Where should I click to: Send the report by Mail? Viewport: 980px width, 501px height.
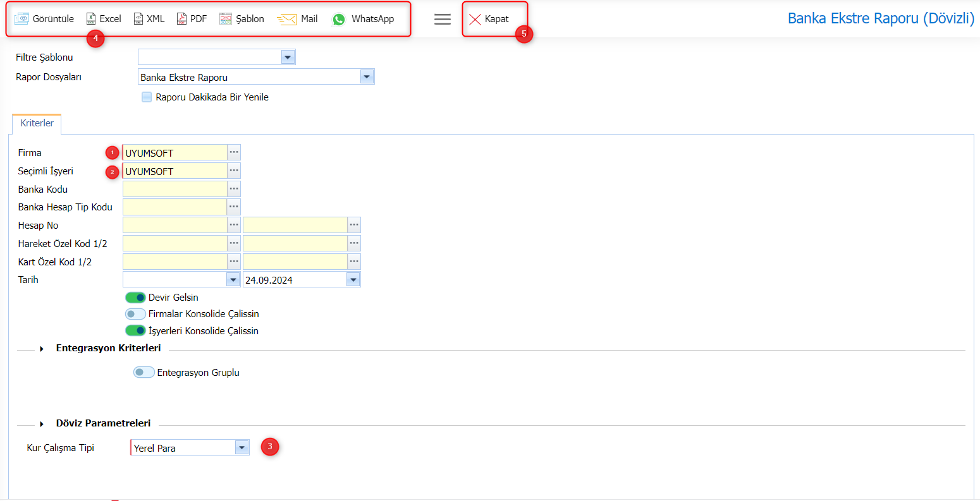(297, 19)
